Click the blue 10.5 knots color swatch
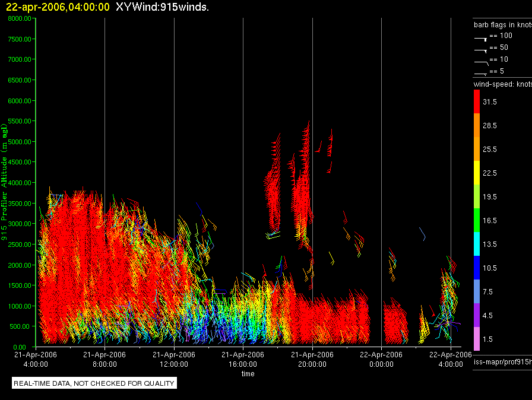 click(477, 268)
